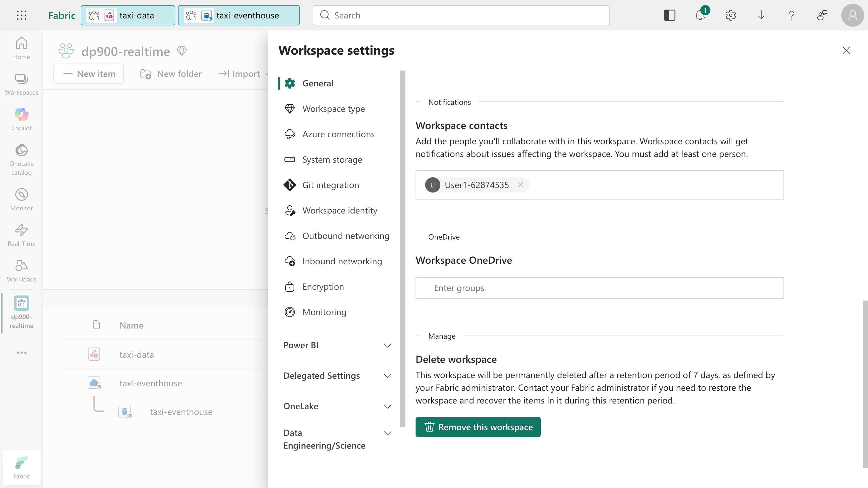Click the taxi-data eventstream icon in list
Screen dimensions: 868x488
click(x=94, y=354)
